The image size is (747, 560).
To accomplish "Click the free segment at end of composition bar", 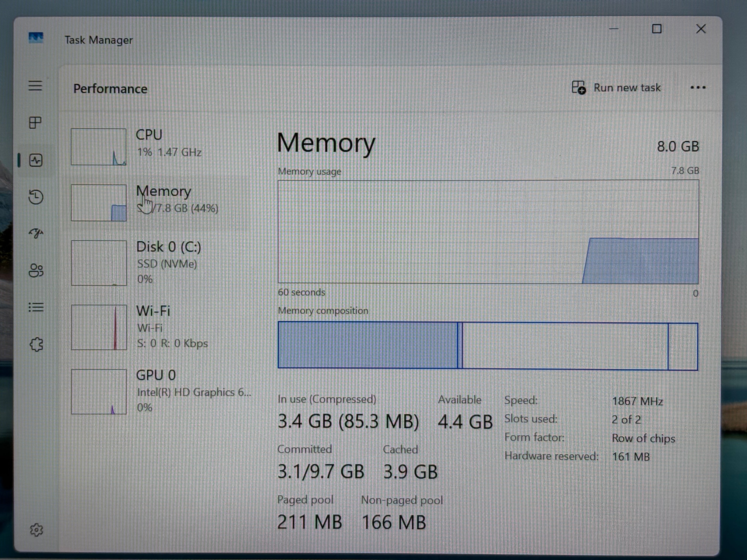I will click(683, 347).
